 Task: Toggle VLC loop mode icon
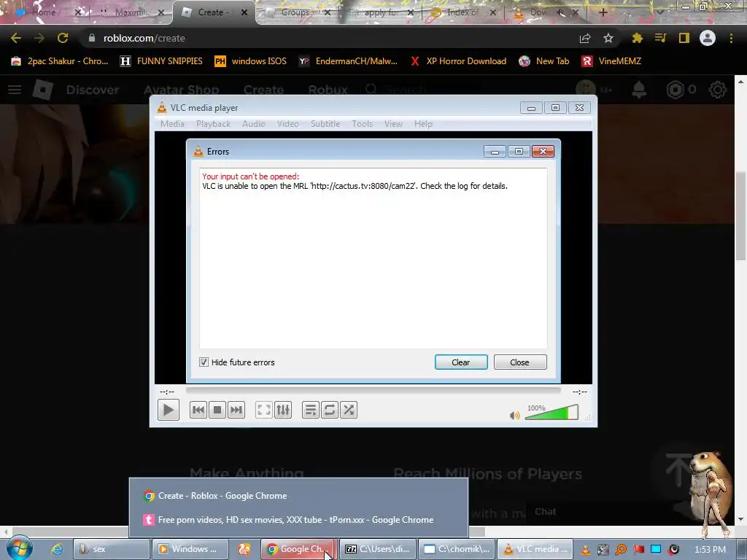[x=329, y=410]
